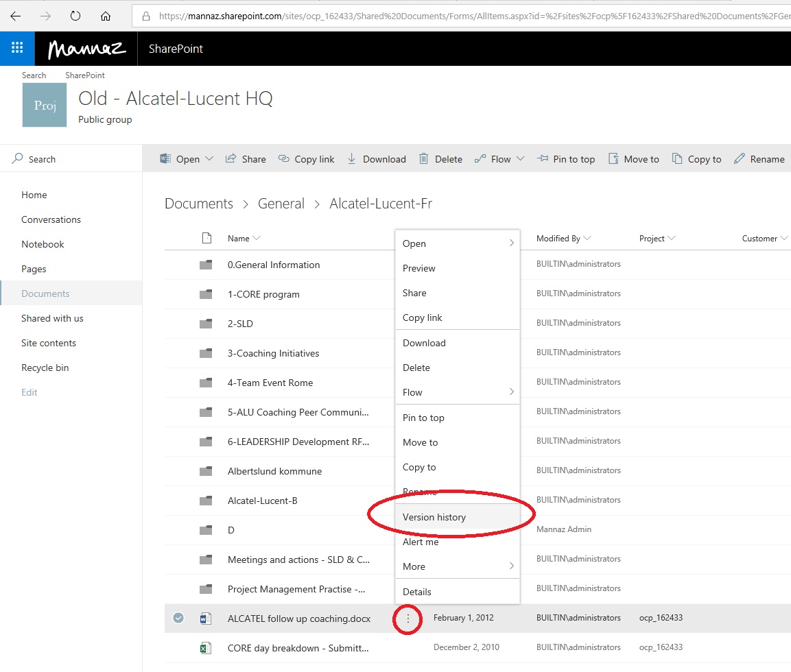This screenshot has height=672, width=791.
Task: Click the Proj site logo tile
Action: click(x=45, y=105)
